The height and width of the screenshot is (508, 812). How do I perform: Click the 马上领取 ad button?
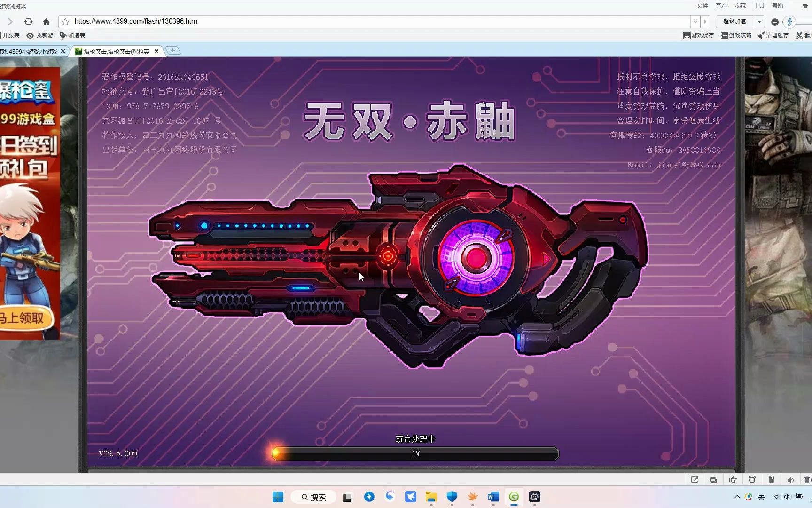26,318
